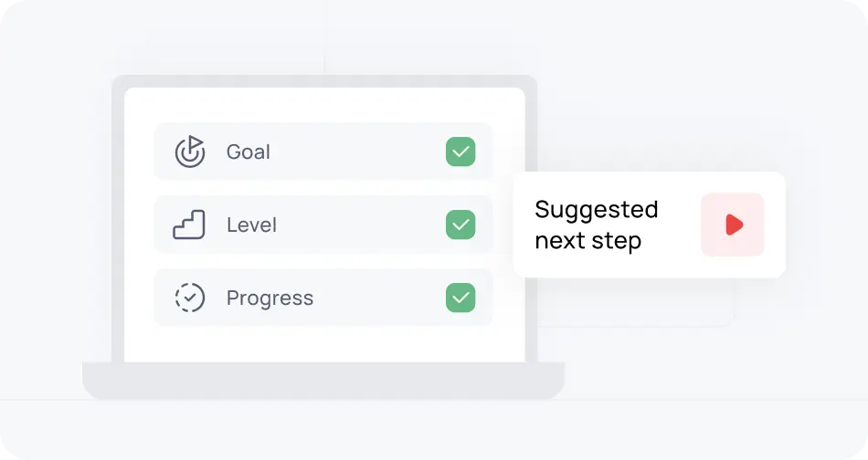Click the Progress dashed-circle check icon
The width and height of the screenshot is (868, 460).
click(190, 298)
